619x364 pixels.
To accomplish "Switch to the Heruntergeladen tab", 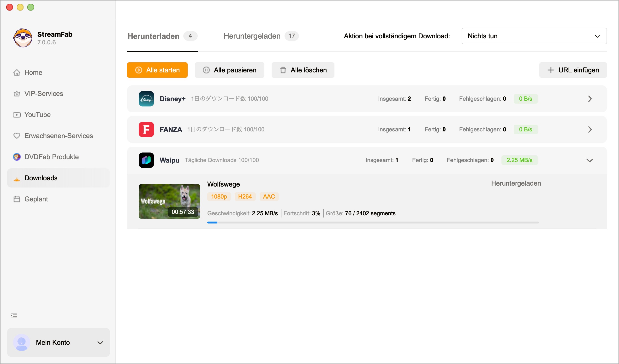I will coord(252,36).
